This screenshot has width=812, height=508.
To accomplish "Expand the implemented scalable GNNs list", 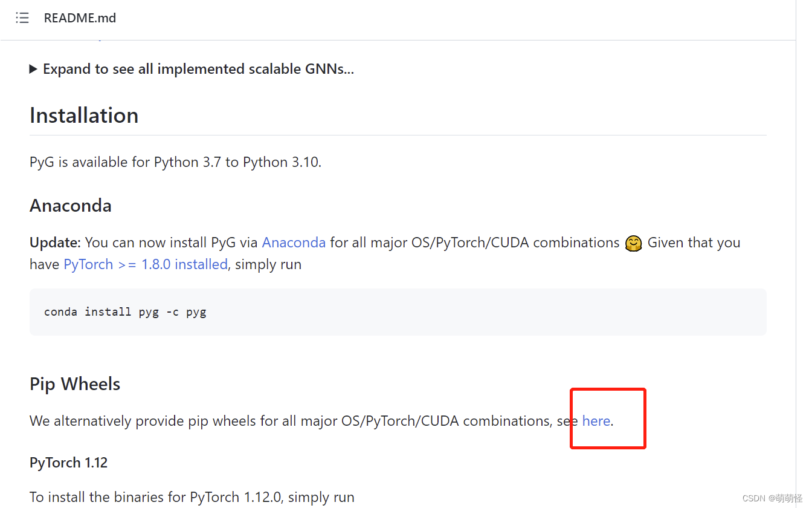I will coord(34,69).
